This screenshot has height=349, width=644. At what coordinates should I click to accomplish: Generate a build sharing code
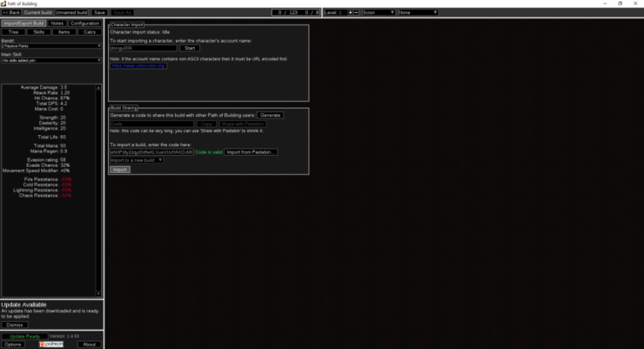coord(271,116)
